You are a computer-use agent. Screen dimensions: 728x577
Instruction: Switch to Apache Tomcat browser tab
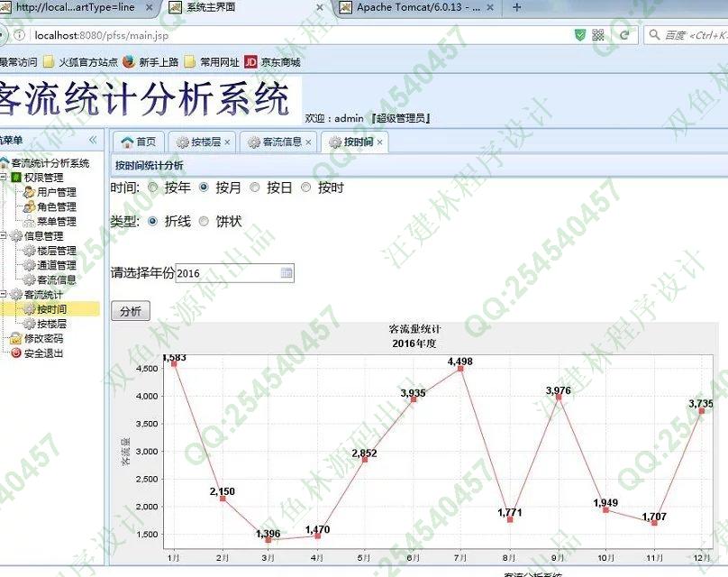[x=414, y=7]
